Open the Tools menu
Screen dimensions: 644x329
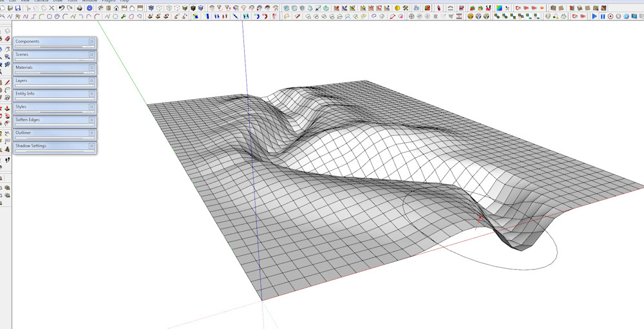[x=72, y=1]
